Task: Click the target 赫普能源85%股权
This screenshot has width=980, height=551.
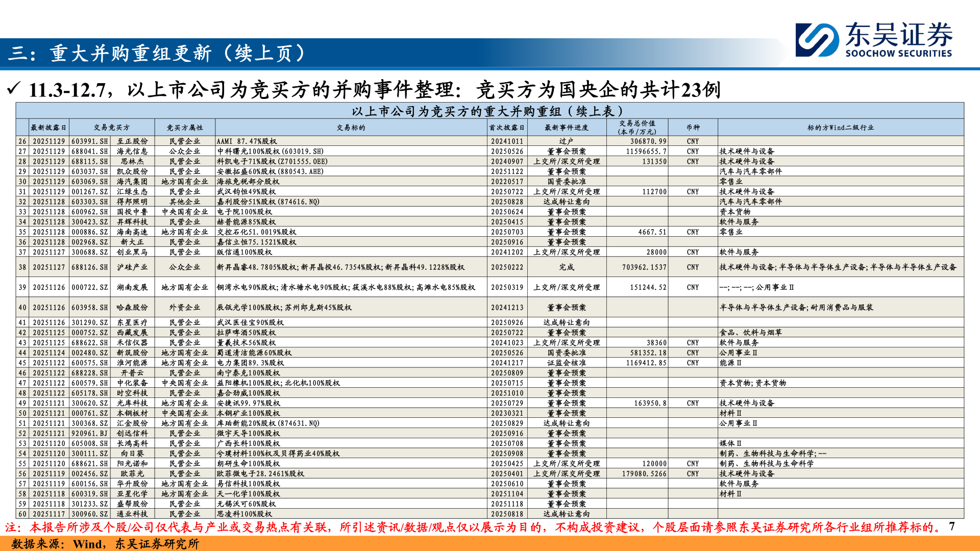Action: (x=247, y=222)
